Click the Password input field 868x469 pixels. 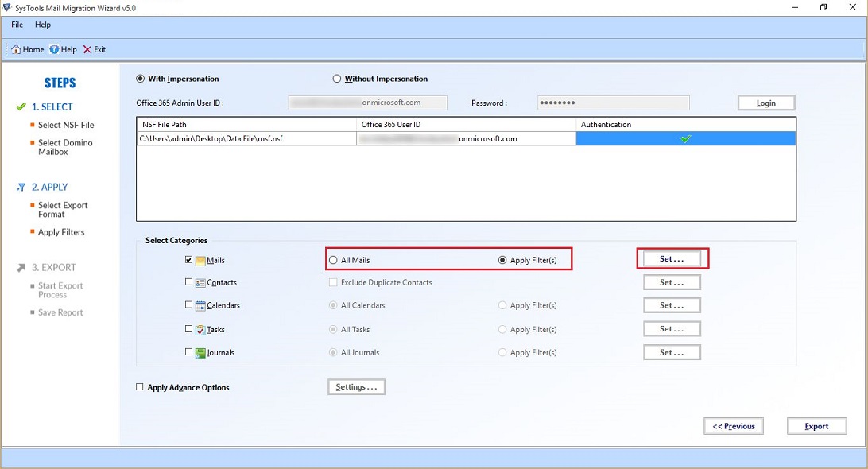point(614,103)
